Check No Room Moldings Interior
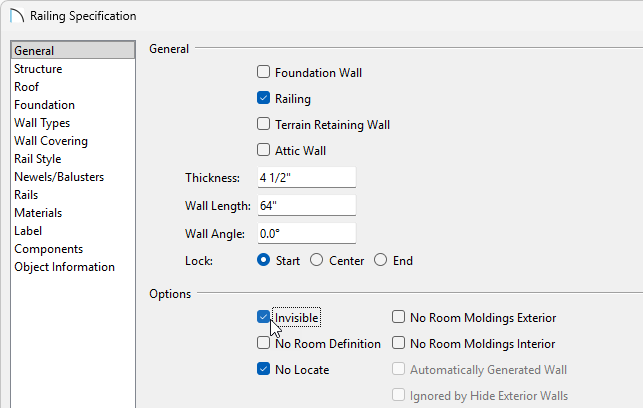This screenshot has width=643, height=408. (399, 344)
